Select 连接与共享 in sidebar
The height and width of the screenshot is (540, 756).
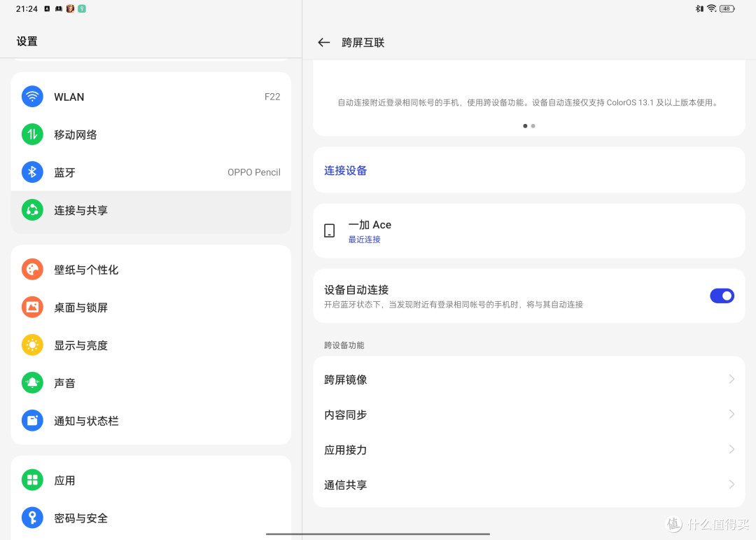coord(151,212)
